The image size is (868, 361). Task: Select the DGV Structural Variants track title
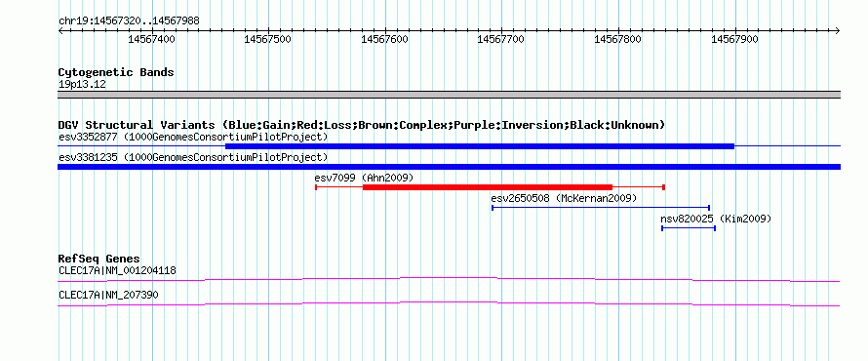tap(362, 125)
